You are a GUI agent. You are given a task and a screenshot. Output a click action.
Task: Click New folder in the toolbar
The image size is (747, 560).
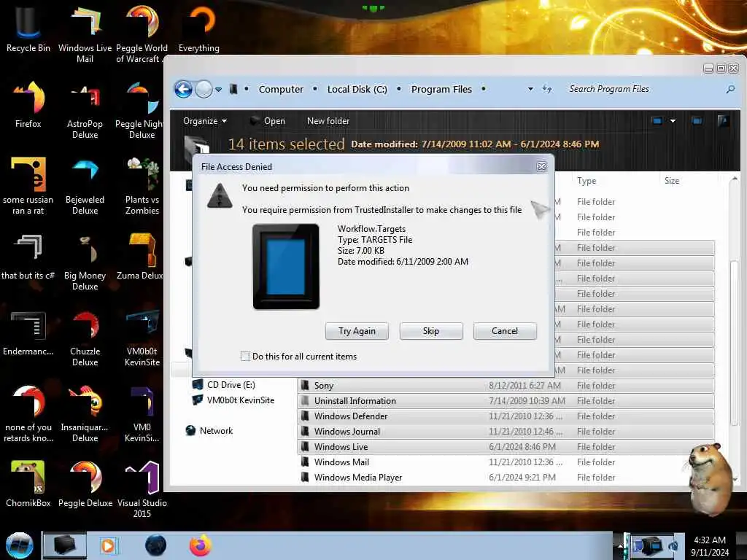tap(328, 121)
